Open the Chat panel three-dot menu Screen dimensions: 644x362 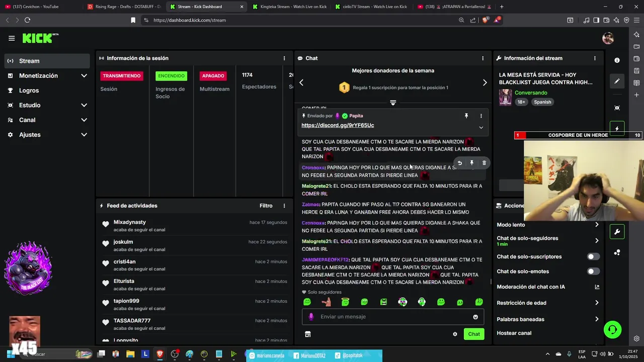pos(483,58)
